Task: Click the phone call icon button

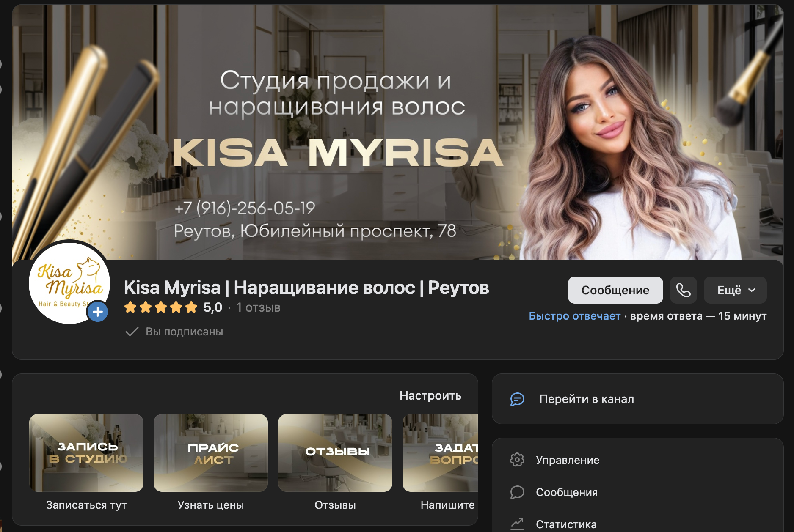Action: pos(683,290)
